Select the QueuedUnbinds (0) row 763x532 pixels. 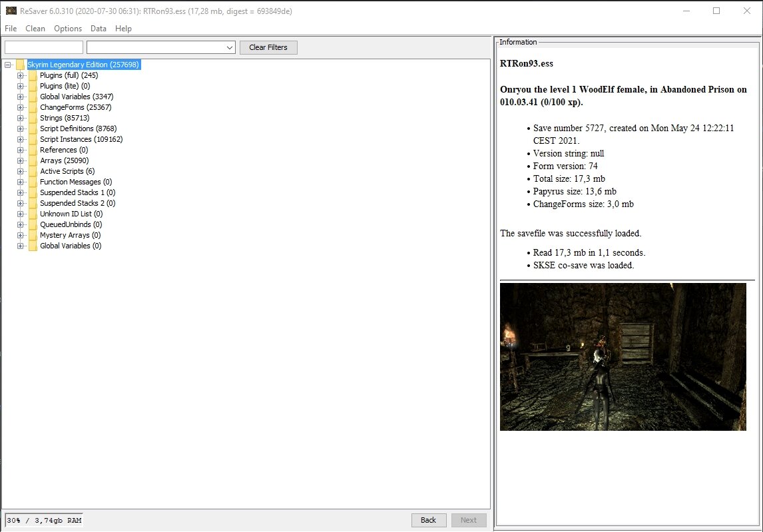[x=71, y=225]
